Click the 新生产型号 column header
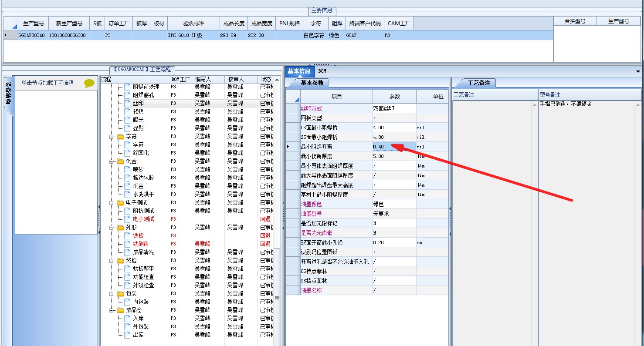 pos(69,23)
